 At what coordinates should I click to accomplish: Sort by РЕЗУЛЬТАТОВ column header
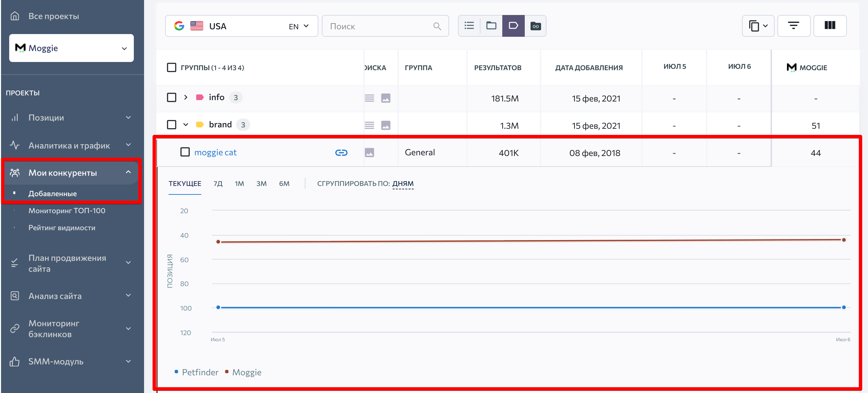(x=498, y=68)
